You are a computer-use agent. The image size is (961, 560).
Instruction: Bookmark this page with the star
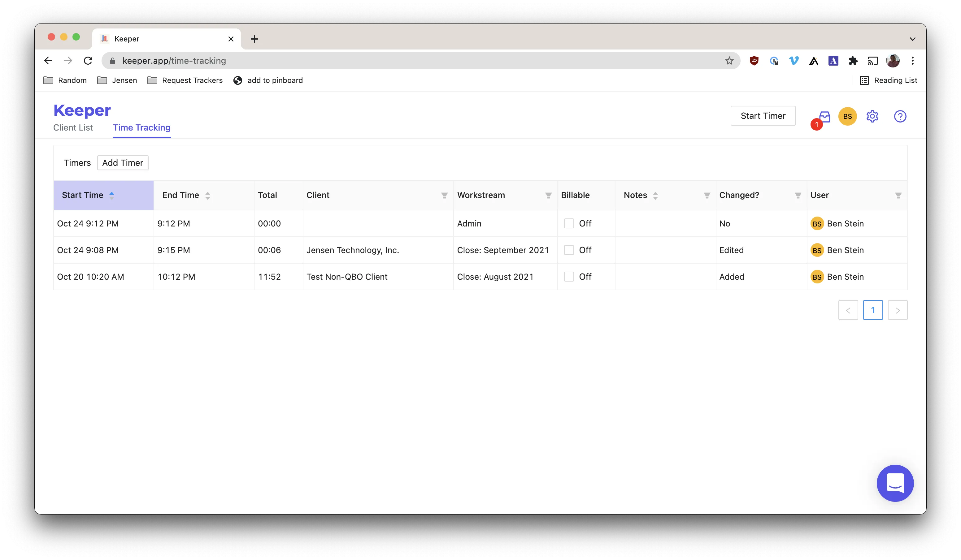click(729, 61)
